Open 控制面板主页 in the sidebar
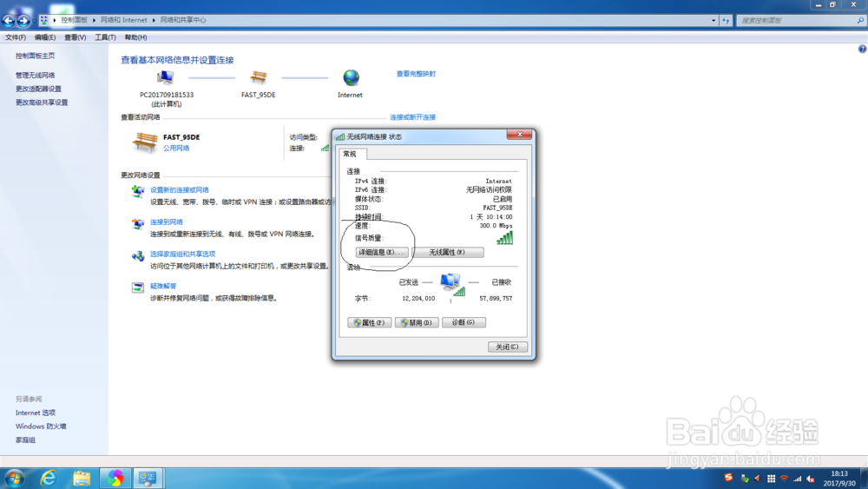 [35, 56]
